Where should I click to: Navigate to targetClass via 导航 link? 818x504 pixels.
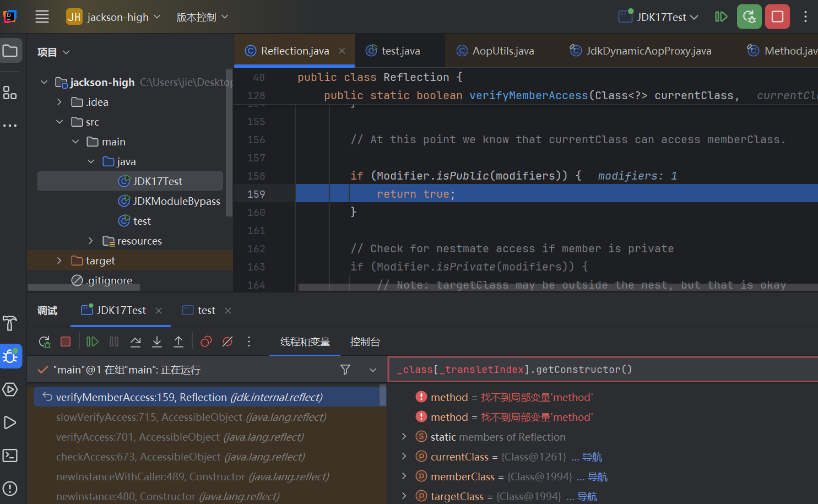(x=587, y=497)
